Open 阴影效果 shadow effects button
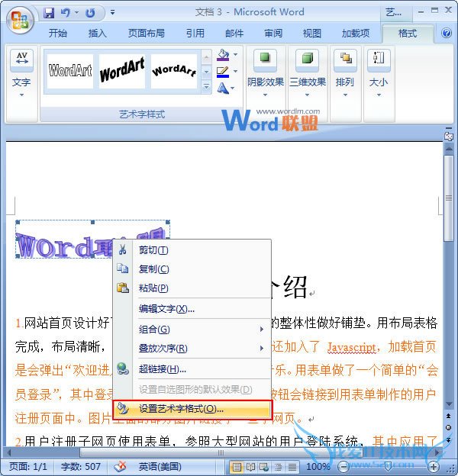 click(x=266, y=73)
